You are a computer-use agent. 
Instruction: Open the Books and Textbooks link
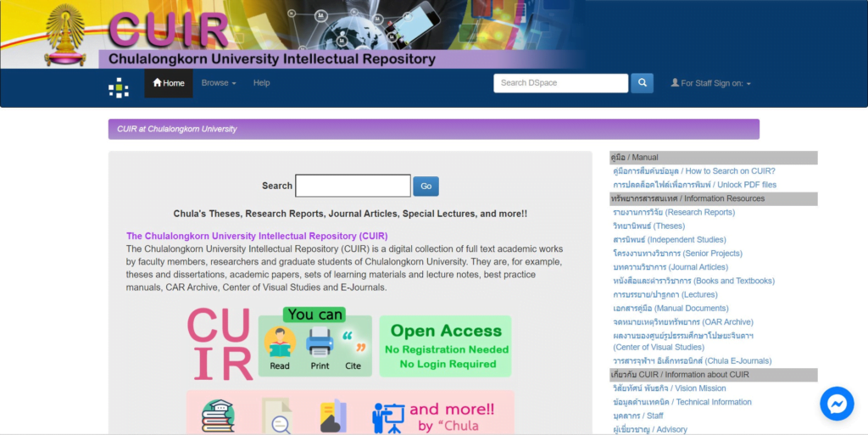pos(693,282)
